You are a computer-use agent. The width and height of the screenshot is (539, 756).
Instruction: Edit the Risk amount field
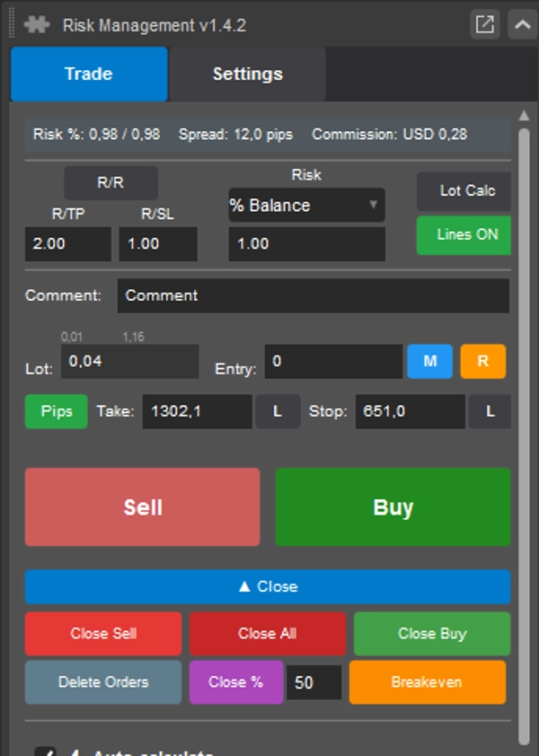306,244
